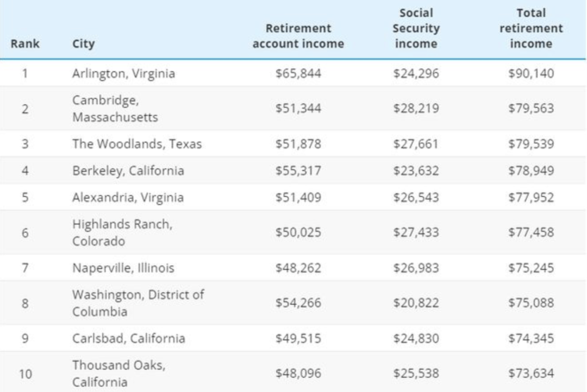Select the Alexandria, Virginia city cell
The height and width of the screenshot is (392, 587).
click(x=128, y=197)
